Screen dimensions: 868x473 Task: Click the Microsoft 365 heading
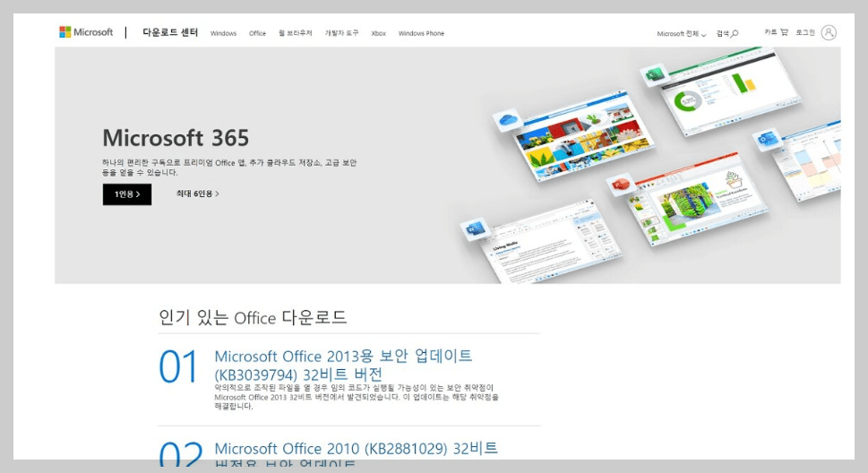click(176, 138)
